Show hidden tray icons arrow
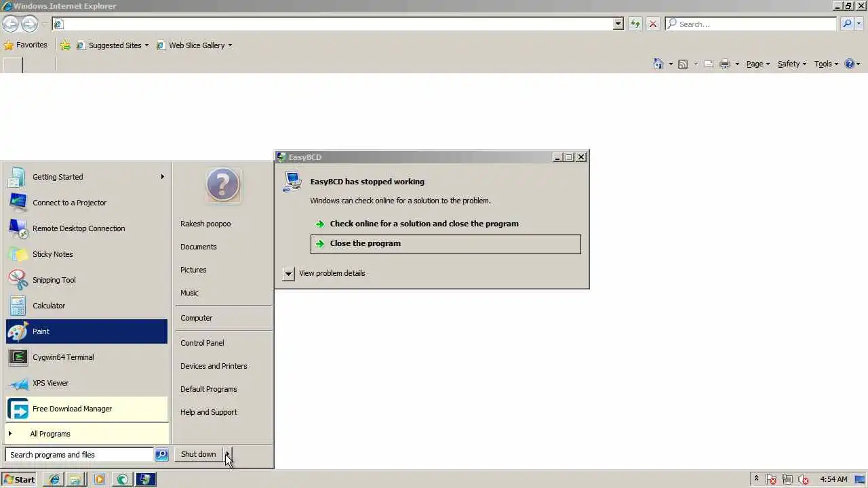This screenshot has width=868, height=488. (x=756, y=479)
